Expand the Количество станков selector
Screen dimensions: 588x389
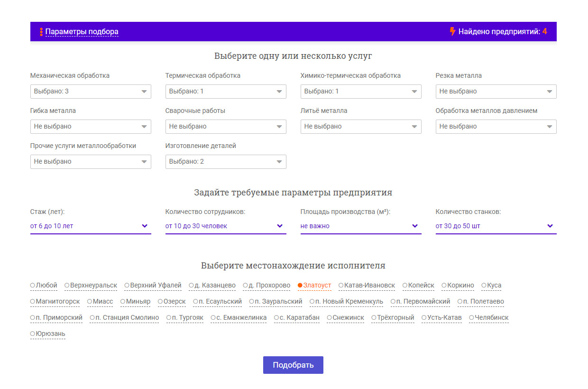(x=496, y=226)
